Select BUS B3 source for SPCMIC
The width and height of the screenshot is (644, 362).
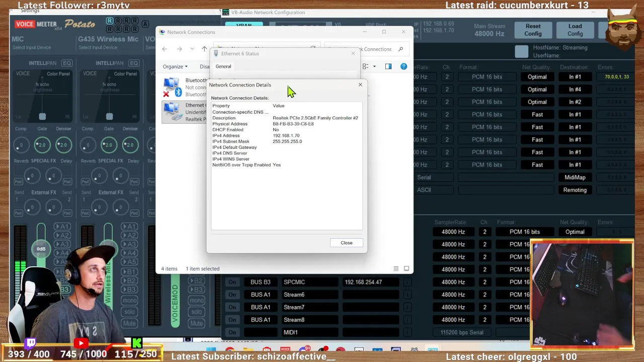[261, 282]
